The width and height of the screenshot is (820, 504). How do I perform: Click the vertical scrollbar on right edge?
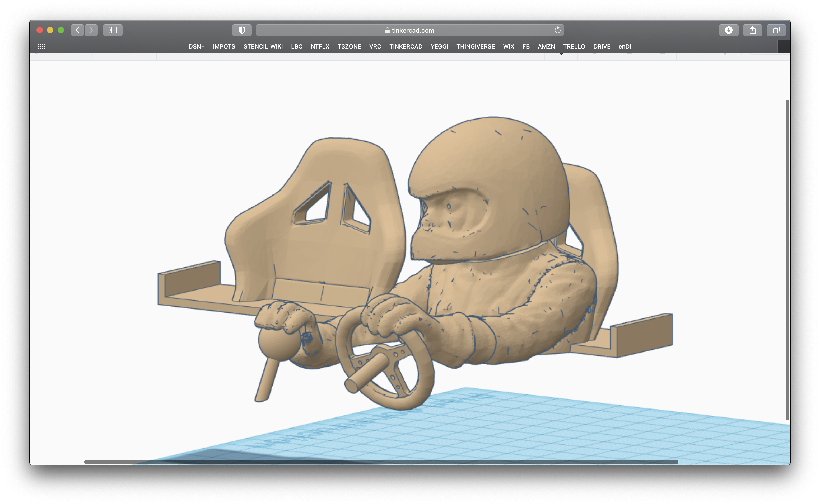(787, 260)
